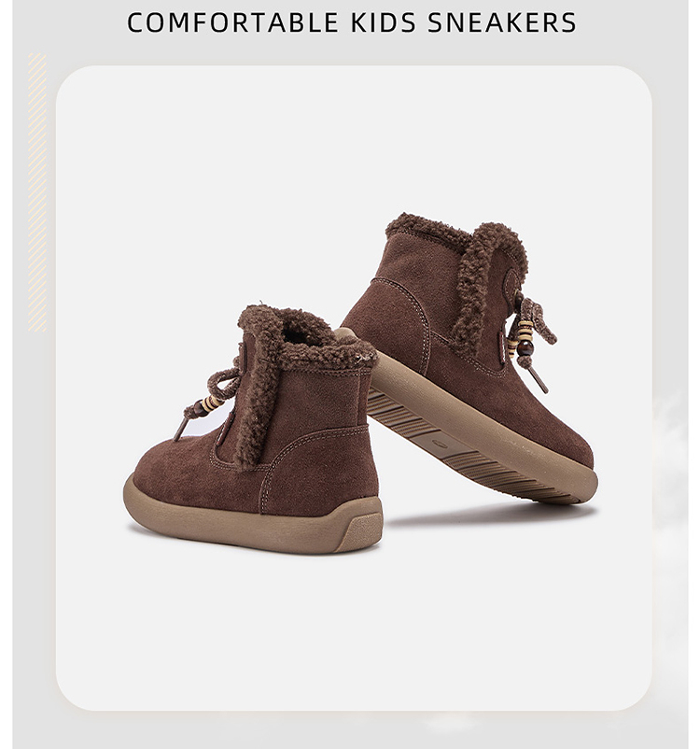Click the diagonal striped decorative bar
Image resolution: width=700 pixels, height=749 pixels.
tap(37, 192)
